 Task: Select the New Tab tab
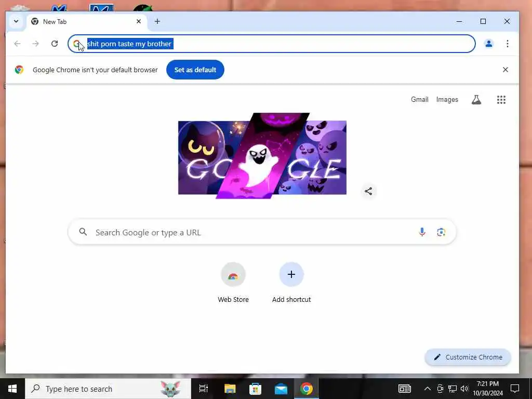click(87, 22)
